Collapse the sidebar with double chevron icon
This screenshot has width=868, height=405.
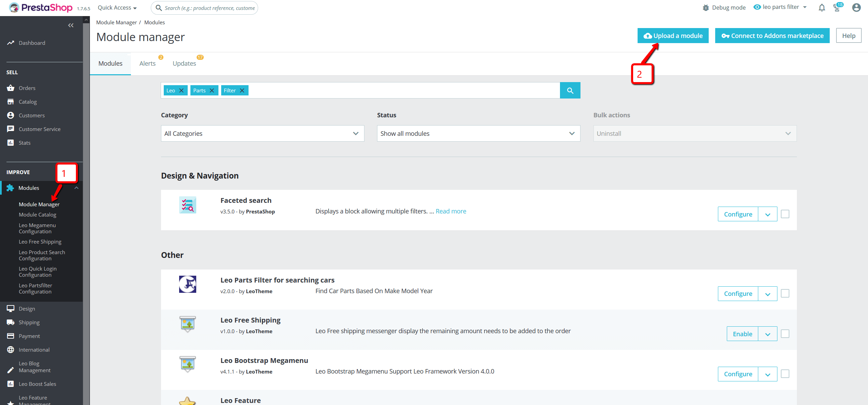pos(71,25)
